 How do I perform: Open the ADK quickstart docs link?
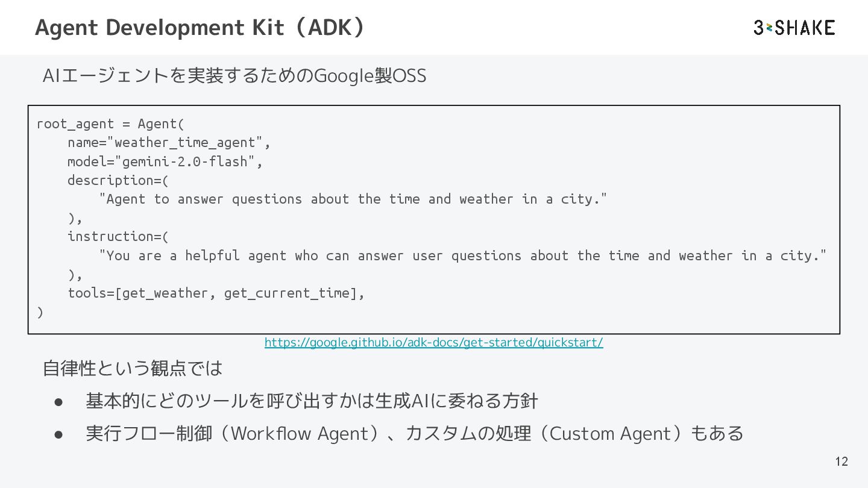(x=433, y=343)
